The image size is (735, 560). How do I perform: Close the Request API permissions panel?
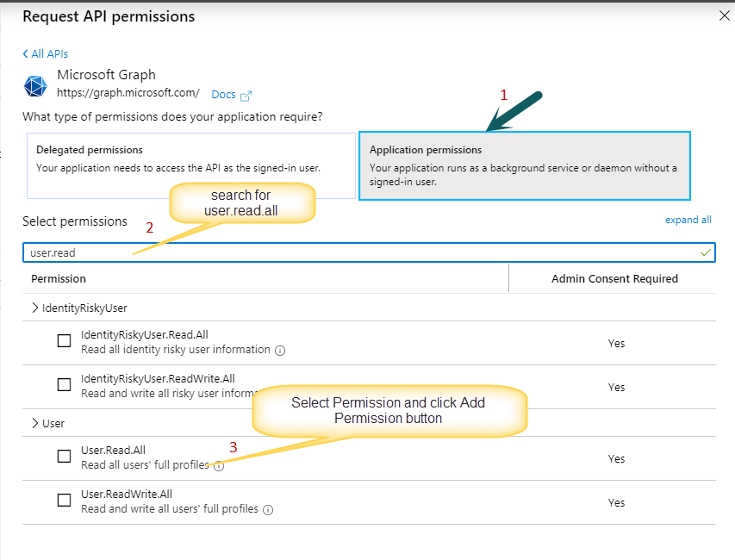pos(724,16)
